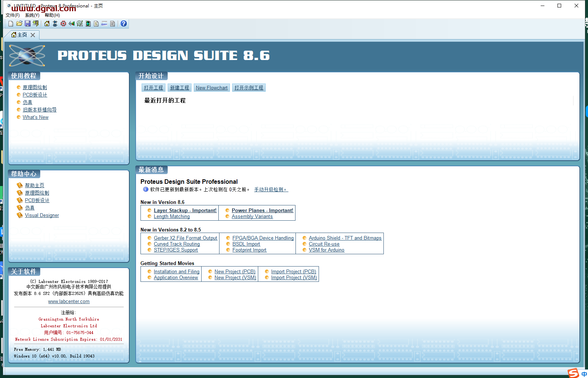Launch PCB Layout red chip icon

(63, 24)
